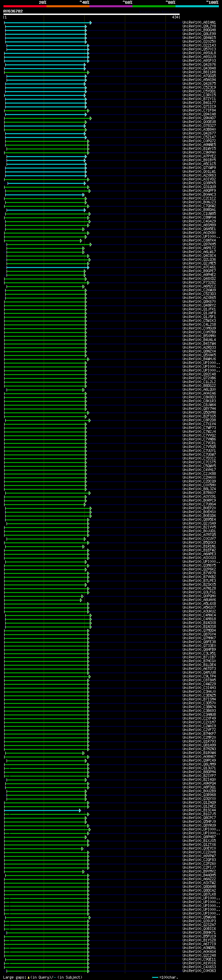Select the UniRef100_Q8LE99 hit label
The width and height of the screenshot is (222, 980).
point(199,34)
